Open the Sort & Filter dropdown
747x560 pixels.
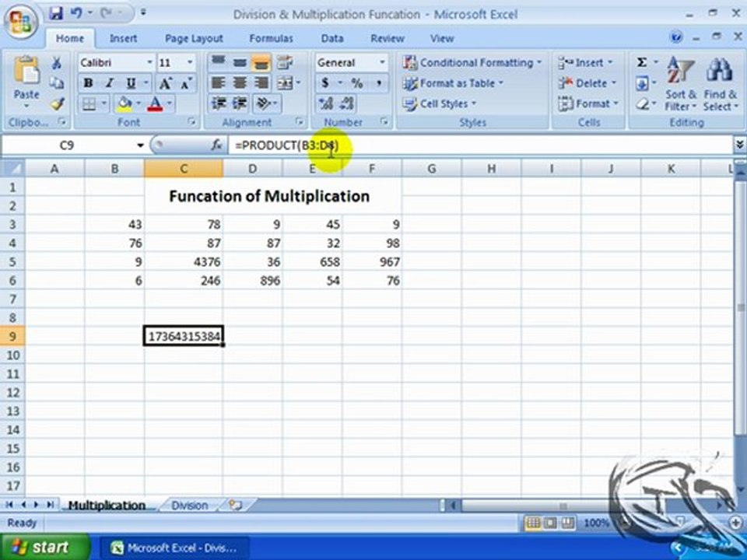coord(680,86)
